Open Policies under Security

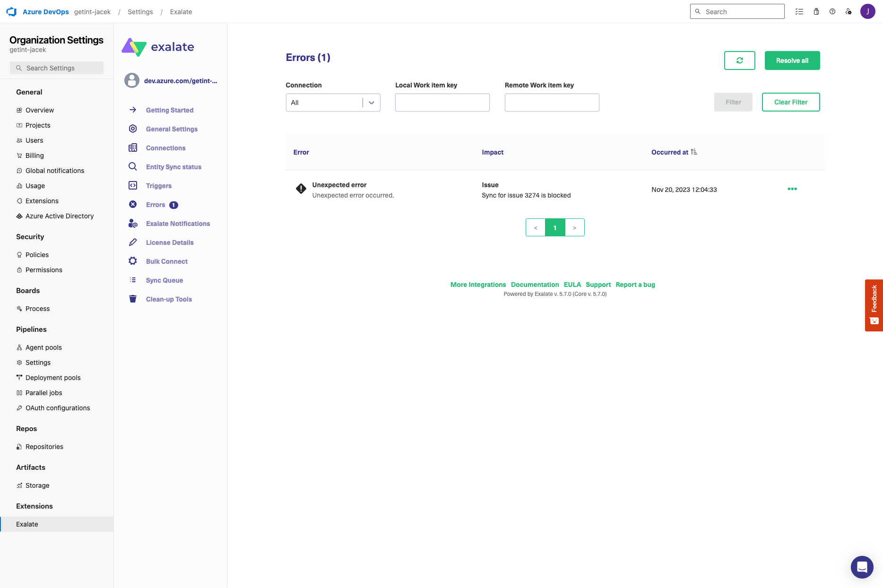pos(37,255)
